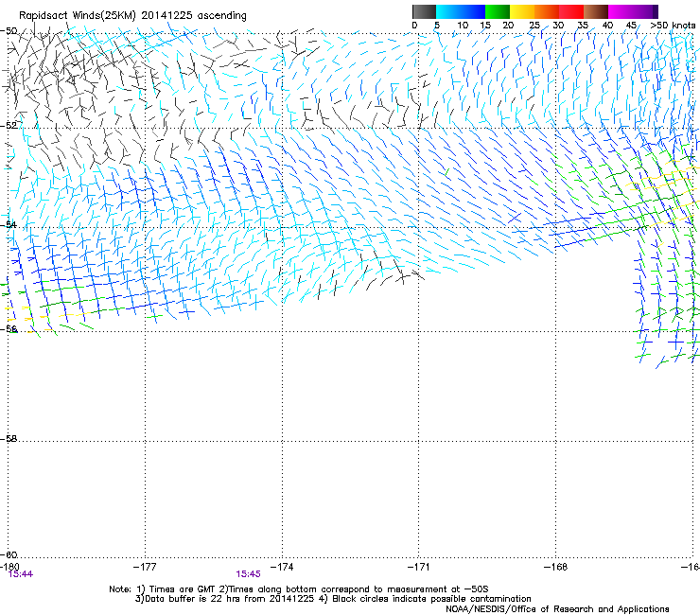Select the red 30-35 knots legend segment

coord(571,11)
